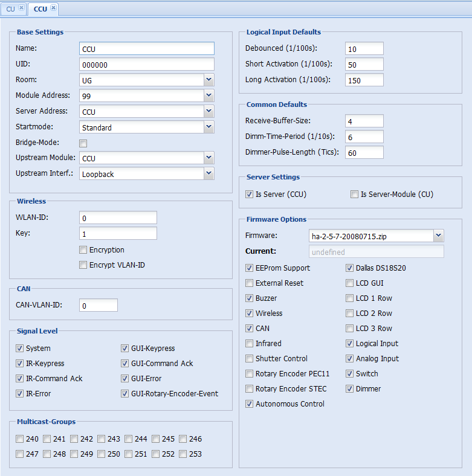
Task: Check Rotary Encoder PEC11 option
Action: [250, 374]
